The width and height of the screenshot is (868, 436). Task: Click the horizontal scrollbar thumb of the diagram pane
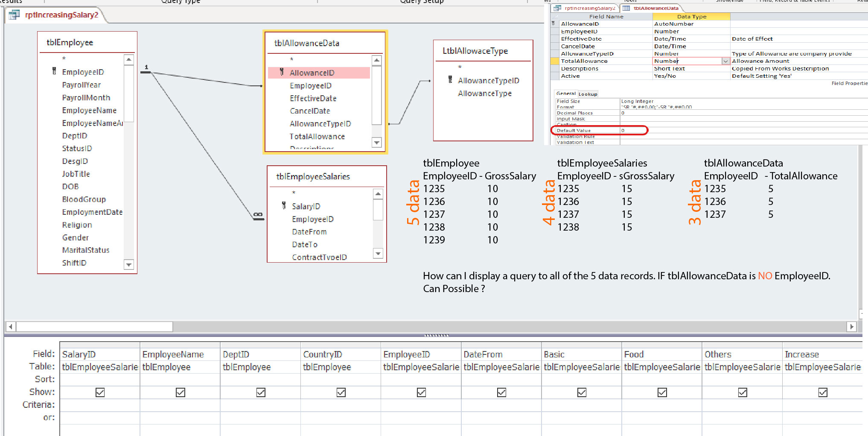pyautogui.click(x=94, y=327)
